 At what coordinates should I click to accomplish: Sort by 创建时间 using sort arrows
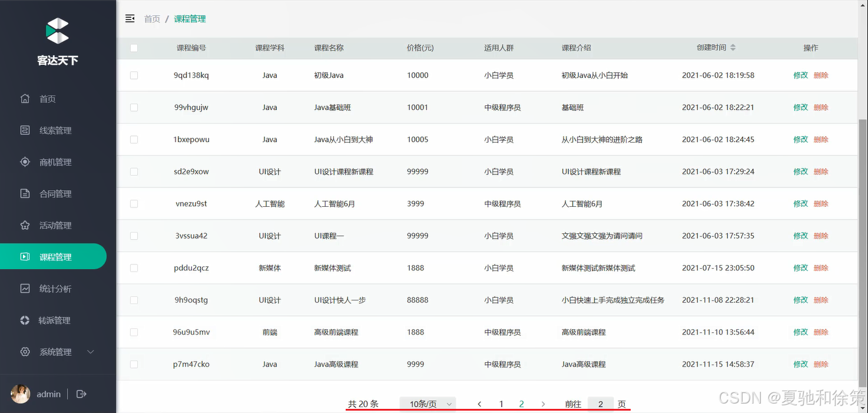click(733, 48)
